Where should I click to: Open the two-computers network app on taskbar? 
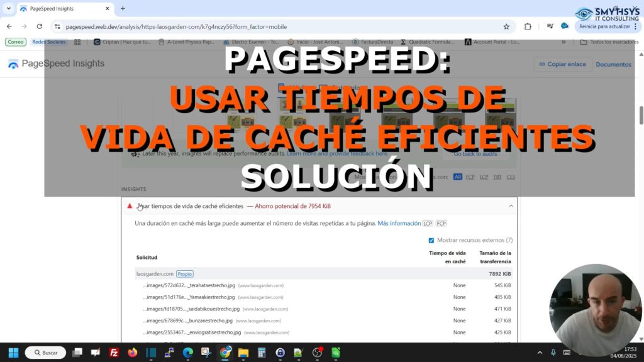tap(169, 353)
